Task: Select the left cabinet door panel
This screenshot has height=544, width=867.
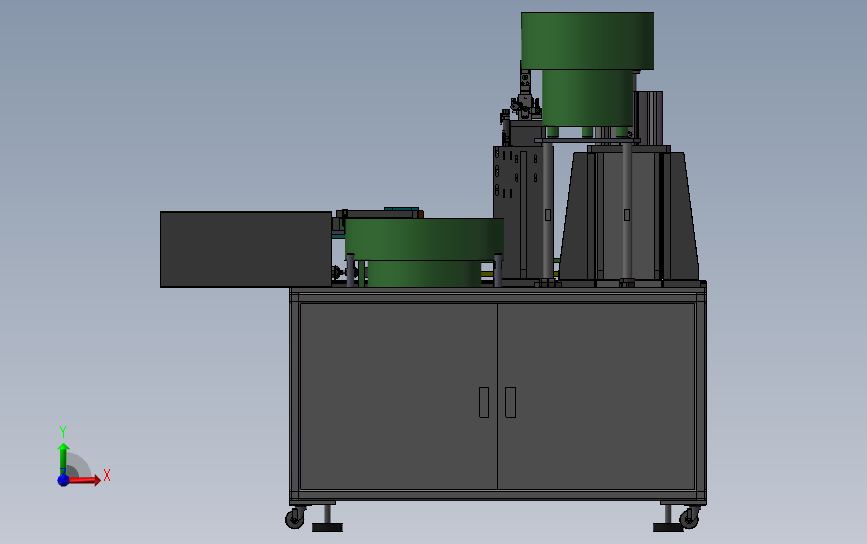Action: (398, 396)
